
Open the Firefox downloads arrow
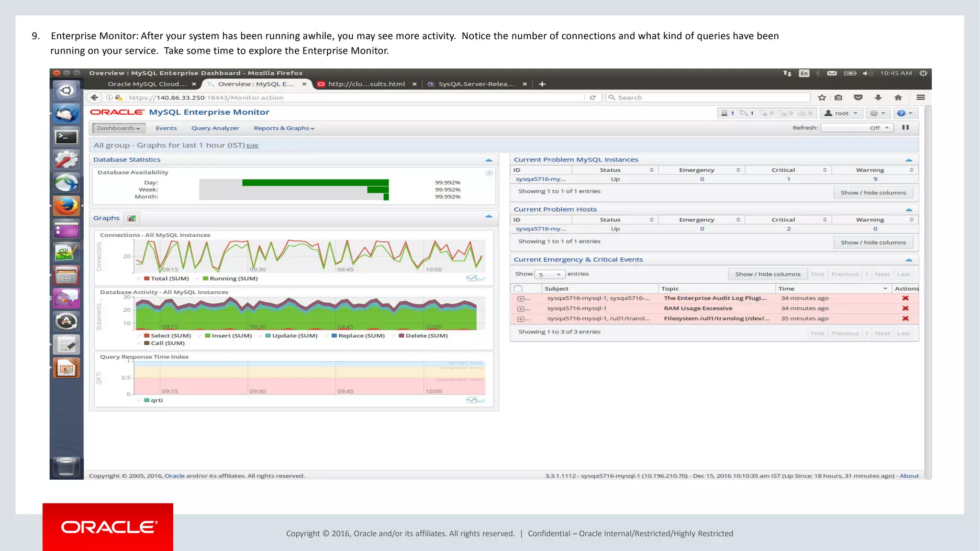(x=878, y=98)
